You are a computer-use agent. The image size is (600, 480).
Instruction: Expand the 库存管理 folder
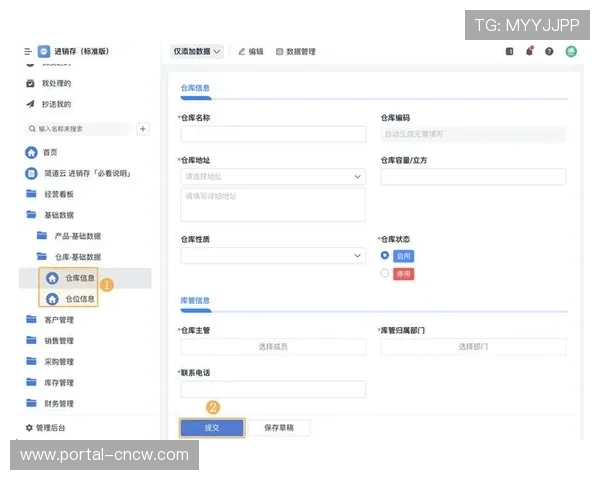(50, 382)
